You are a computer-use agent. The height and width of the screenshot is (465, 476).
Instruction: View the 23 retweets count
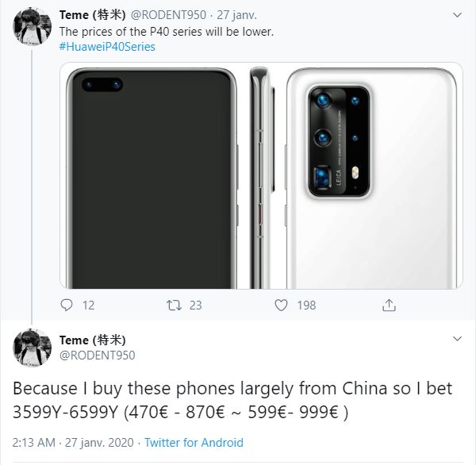click(195, 306)
